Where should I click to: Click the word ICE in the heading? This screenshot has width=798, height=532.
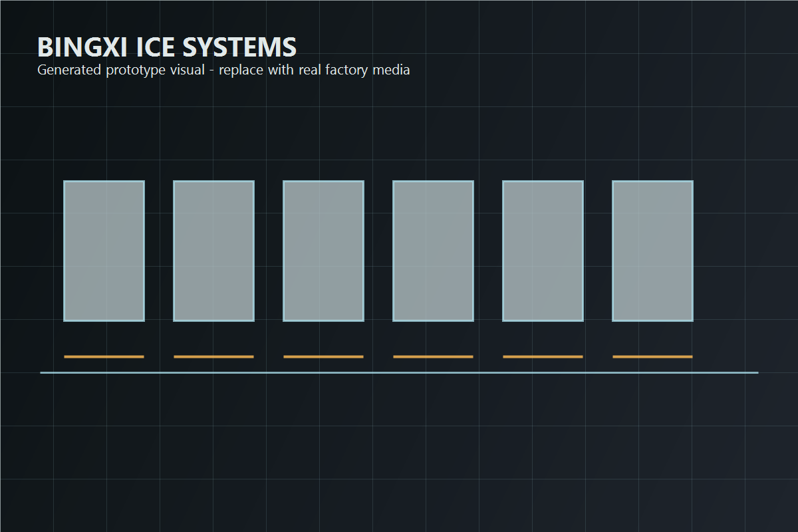click(152, 47)
